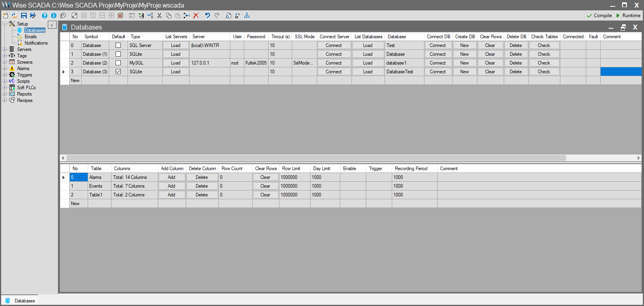644x306 pixels.
Task: Click the network hierarchy toolbar icon
Action: (247, 16)
